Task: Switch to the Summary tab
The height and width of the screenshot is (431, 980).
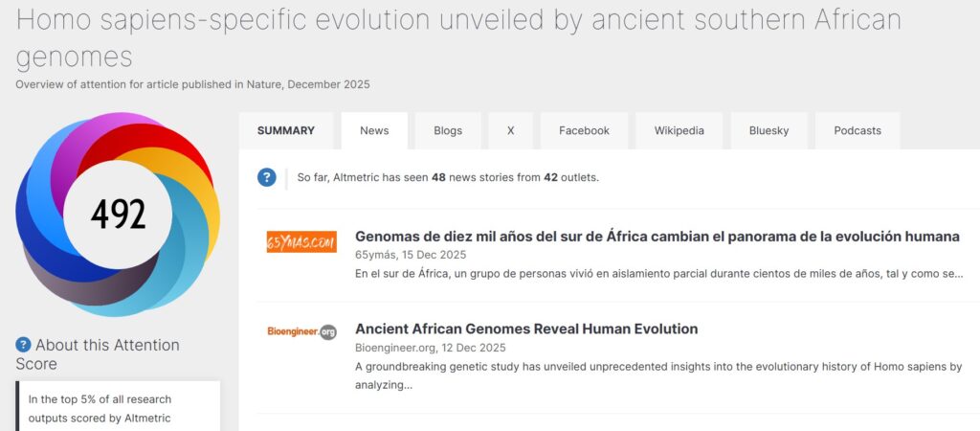Action: click(x=285, y=131)
